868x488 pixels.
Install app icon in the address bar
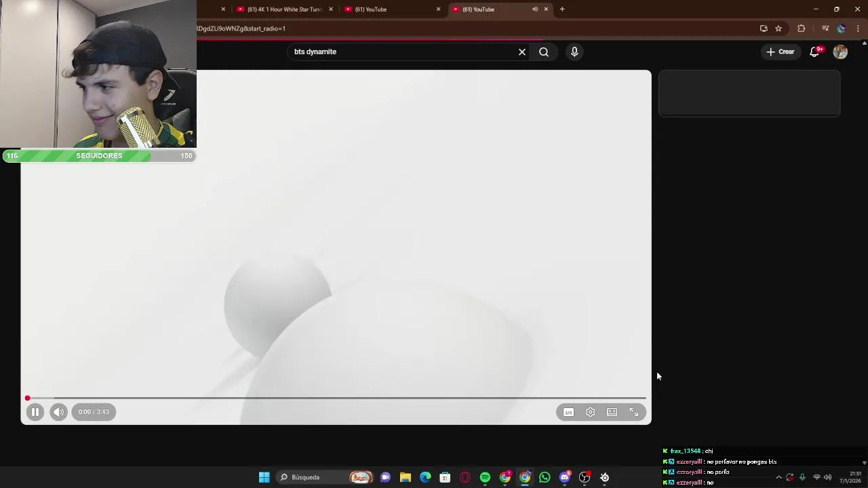point(764,28)
